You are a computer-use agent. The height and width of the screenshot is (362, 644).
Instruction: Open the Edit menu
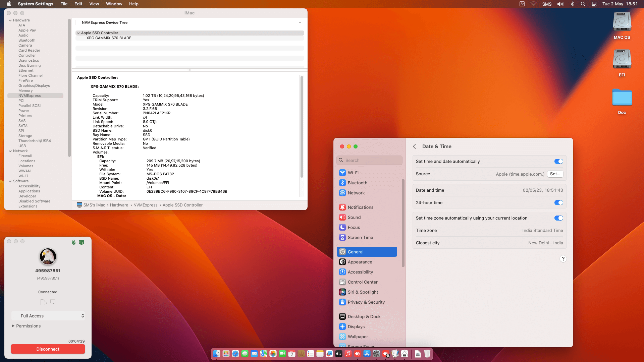(78, 4)
